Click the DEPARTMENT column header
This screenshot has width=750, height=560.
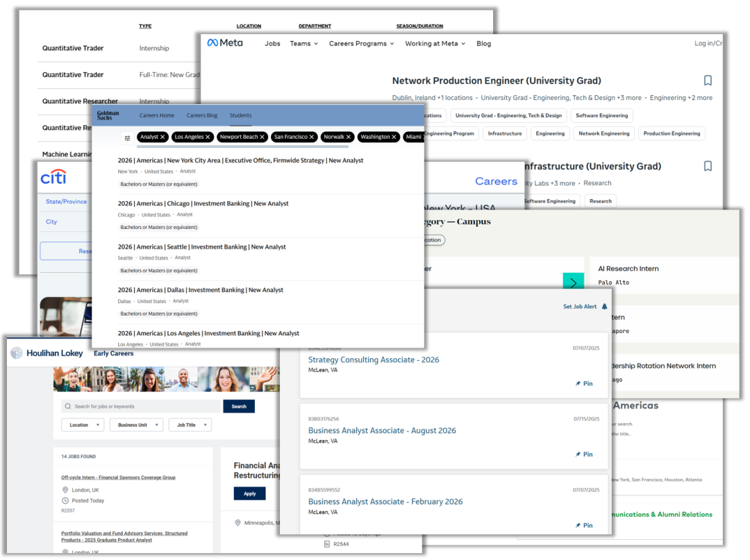pyautogui.click(x=315, y=26)
